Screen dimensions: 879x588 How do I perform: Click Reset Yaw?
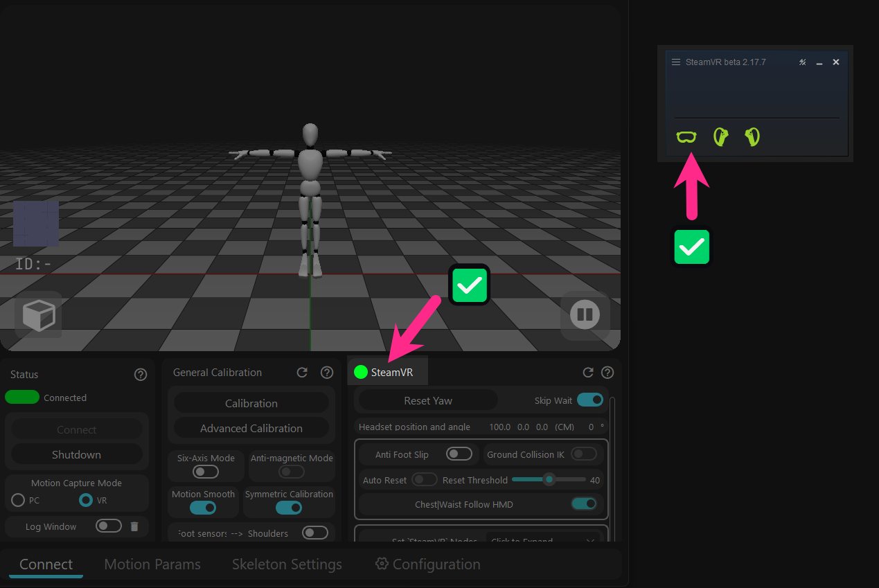point(428,400)
